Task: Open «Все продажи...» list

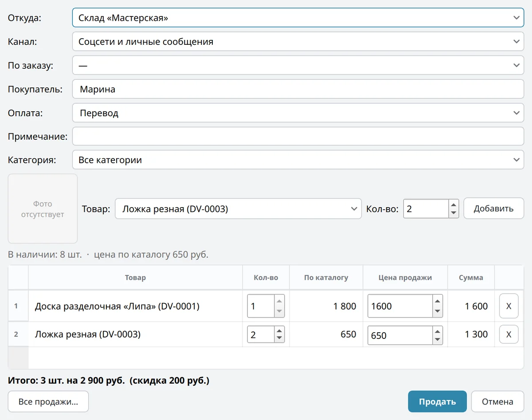Action: (48, 402)
